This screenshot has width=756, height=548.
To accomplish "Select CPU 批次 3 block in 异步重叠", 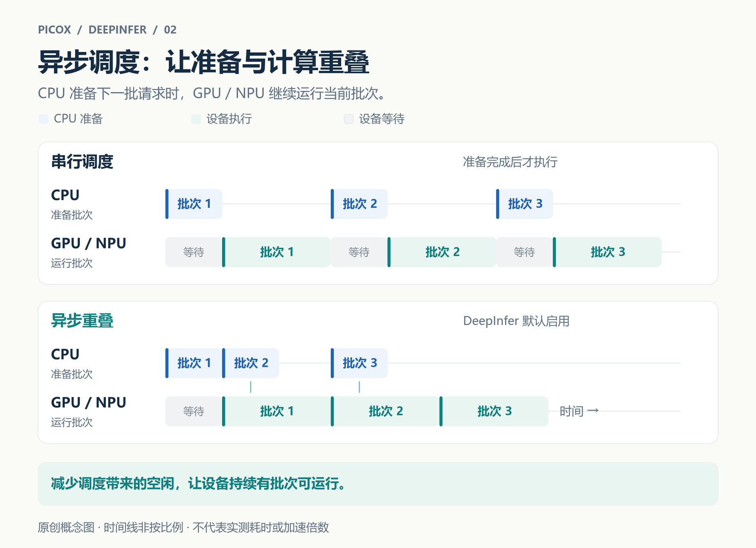I will pyautogui.click(x=359, y=363).
